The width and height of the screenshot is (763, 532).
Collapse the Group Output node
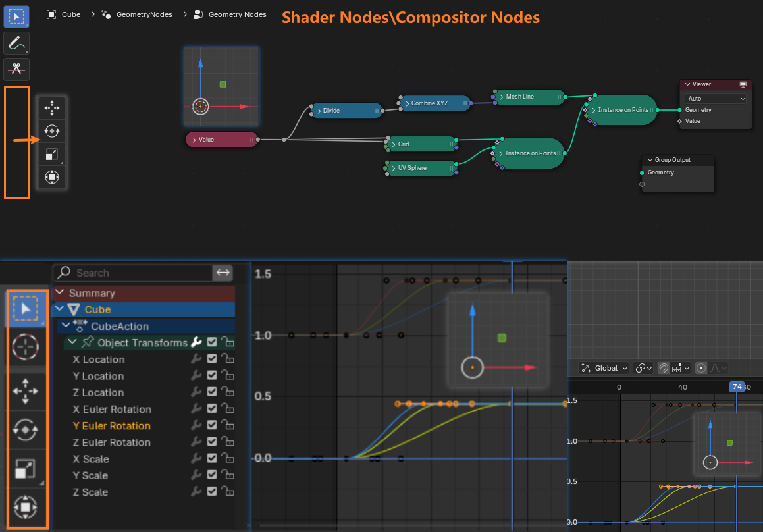650,160
